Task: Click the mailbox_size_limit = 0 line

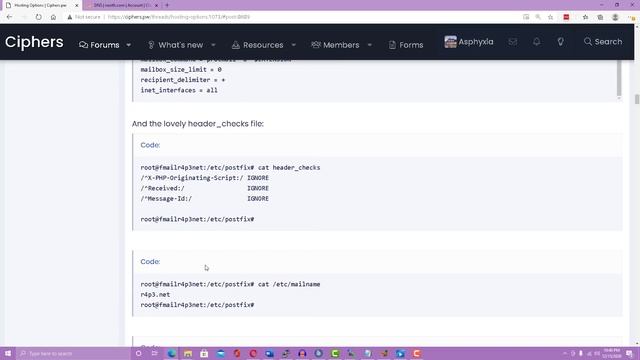Action: 181,70
